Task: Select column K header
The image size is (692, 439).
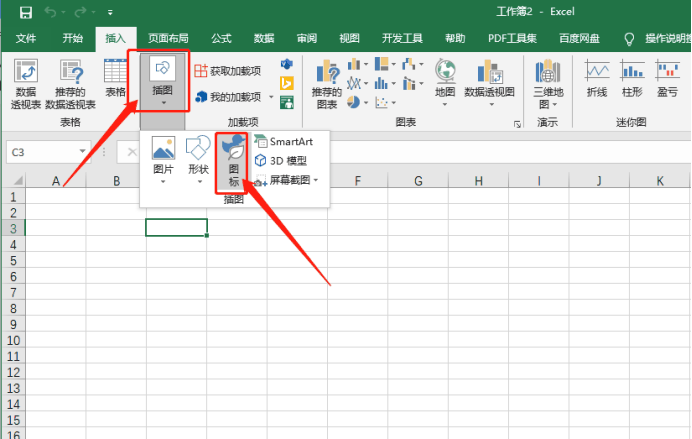Action: [660, 180]
